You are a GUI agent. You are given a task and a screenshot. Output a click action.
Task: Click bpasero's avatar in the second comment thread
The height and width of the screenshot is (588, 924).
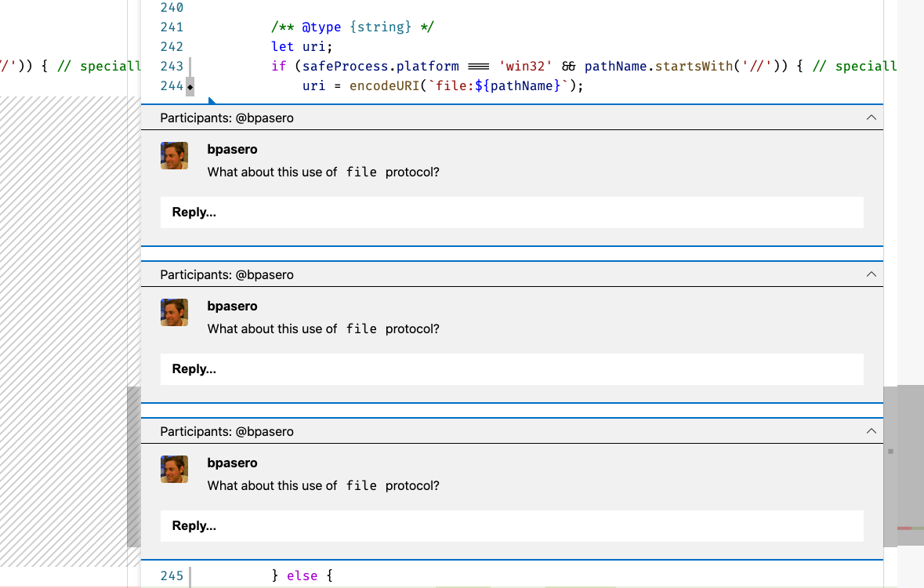[x=174, y=312]
